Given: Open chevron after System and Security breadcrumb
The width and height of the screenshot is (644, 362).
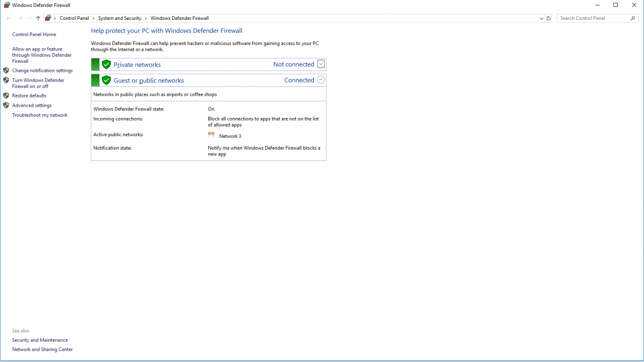Looking at the screenshot, I should coord(146,18).
